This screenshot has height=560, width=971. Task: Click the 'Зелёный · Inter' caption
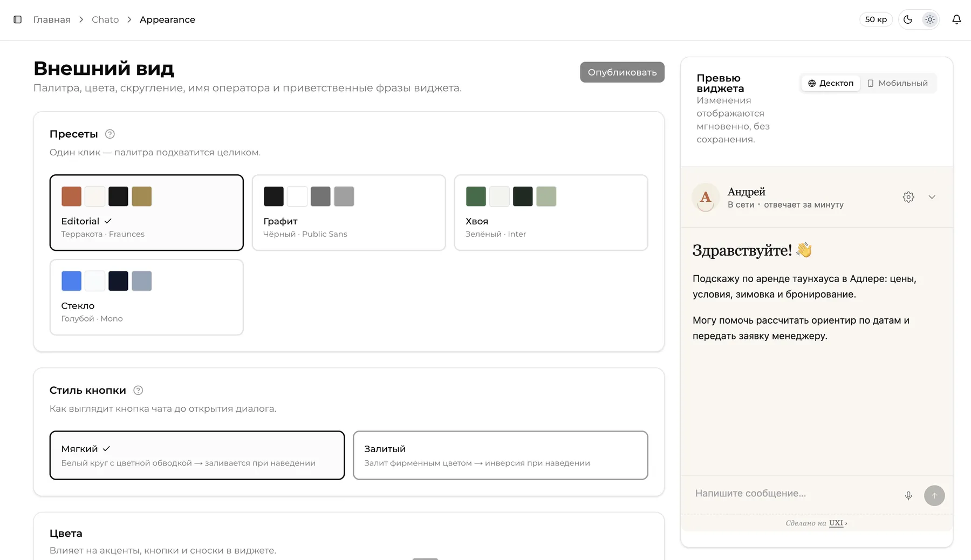[x=496, y=234]
